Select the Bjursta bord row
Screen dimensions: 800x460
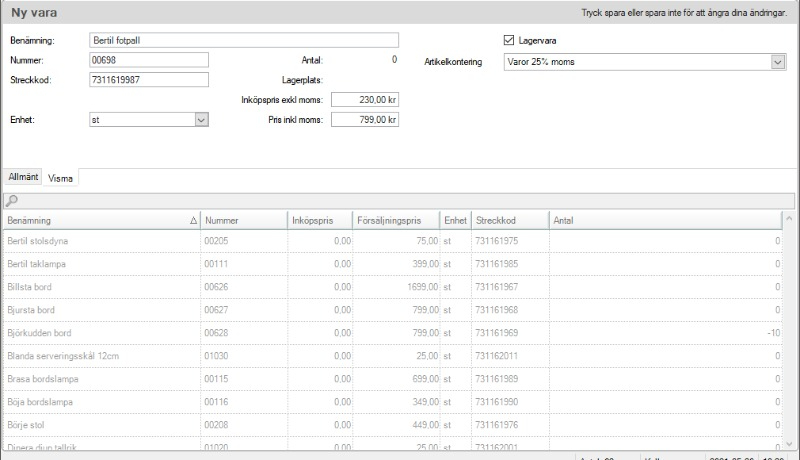(x=392, y=310)
